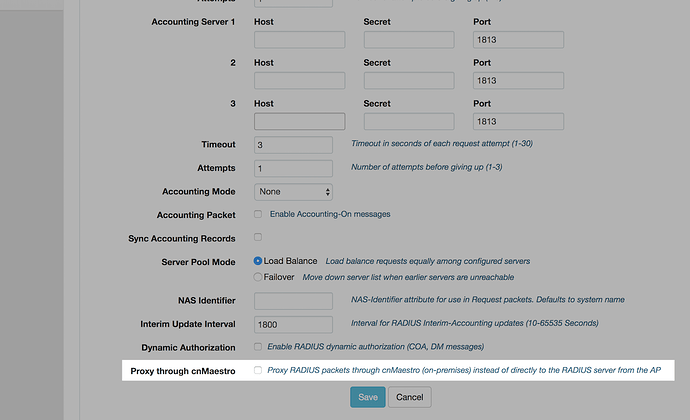Click the Interim Update Interval field
The image size is (690, 420).
pos(293,324)
